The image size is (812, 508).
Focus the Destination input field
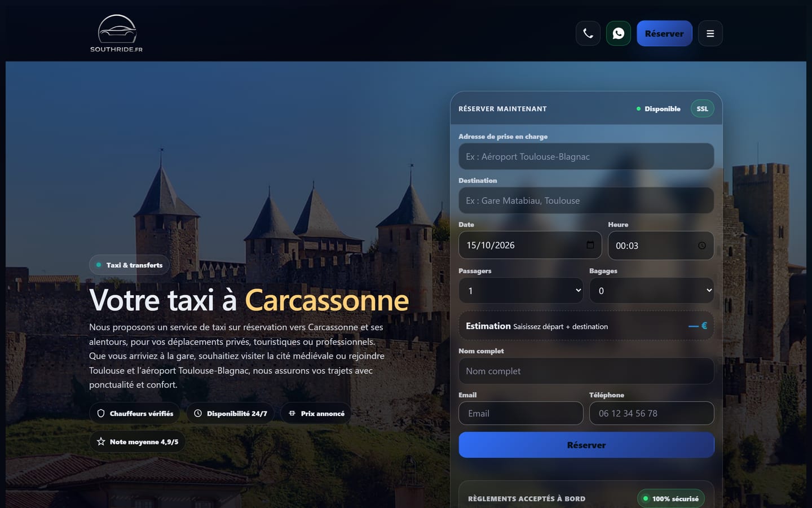[586, 200]
